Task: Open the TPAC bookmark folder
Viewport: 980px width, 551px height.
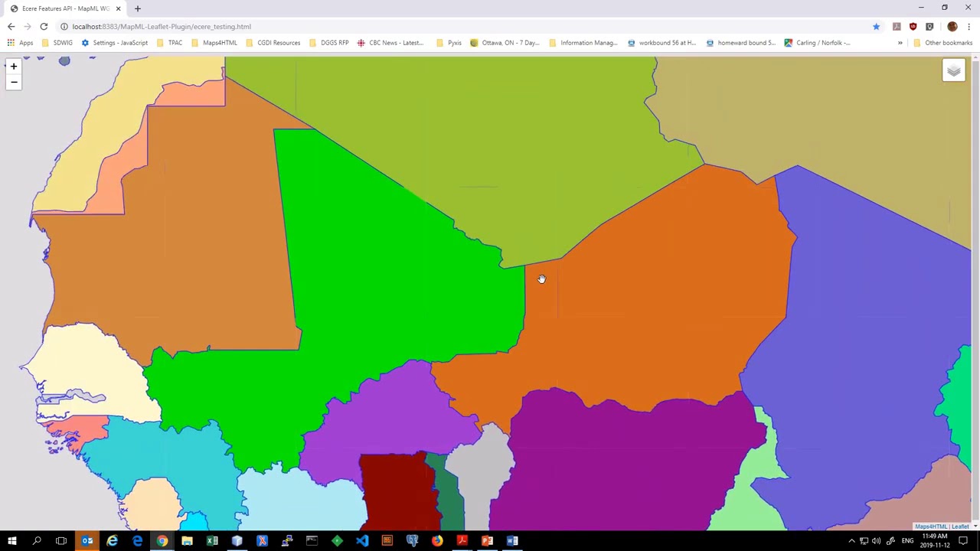Action: [169, 43]
